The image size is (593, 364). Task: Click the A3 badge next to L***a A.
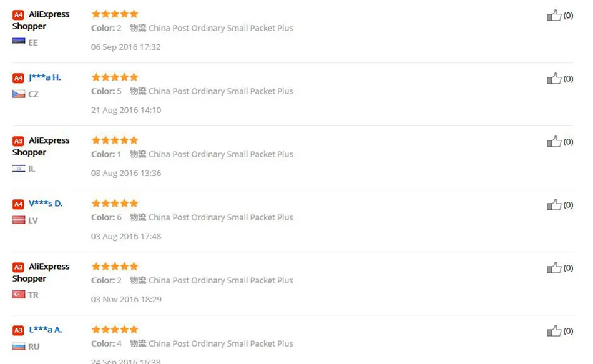[x=18, y=330]
